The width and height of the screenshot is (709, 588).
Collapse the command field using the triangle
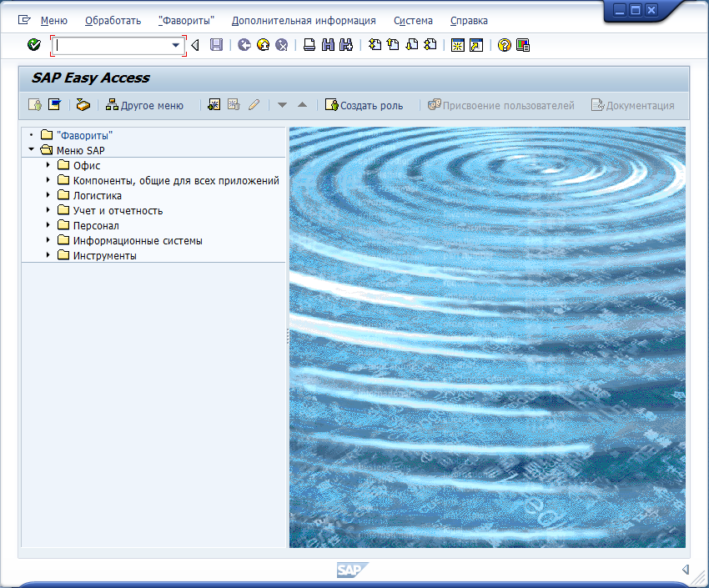pyautogui.click(x=195, y=45)
